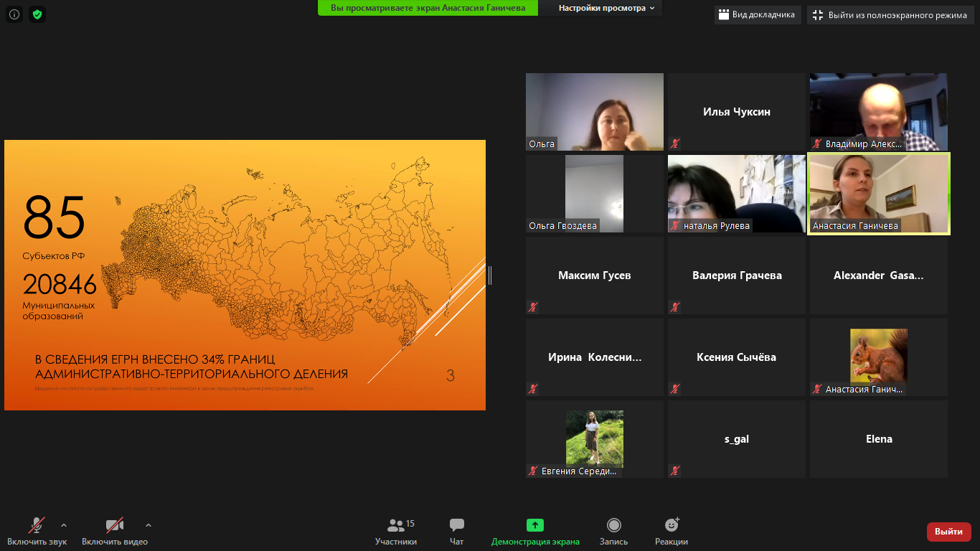This screenshot has width=980, height=551.
Task: Click slide page number 3
Action: click(x=451, y=375)
